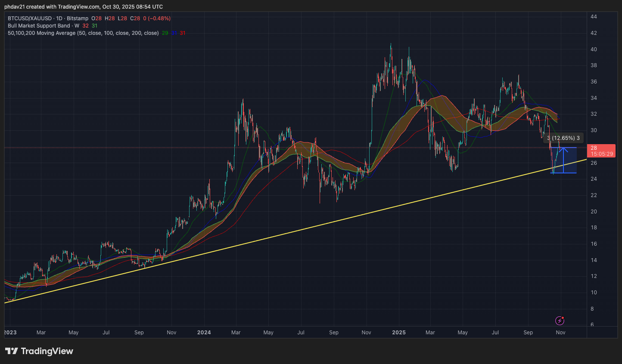Click the phdav21 created with TradingView.com header
Viewport: 622px width, 364px height.
(84, 7)
